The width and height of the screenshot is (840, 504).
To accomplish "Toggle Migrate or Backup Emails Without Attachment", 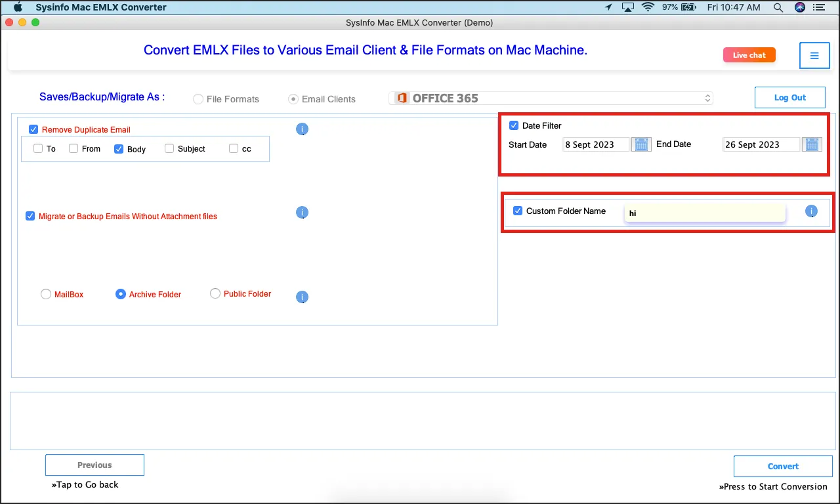I will (x=30, y=216).
